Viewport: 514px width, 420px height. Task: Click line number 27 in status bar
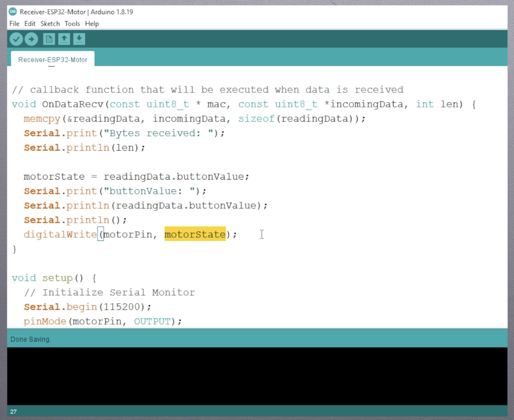[x=13, y=411]
